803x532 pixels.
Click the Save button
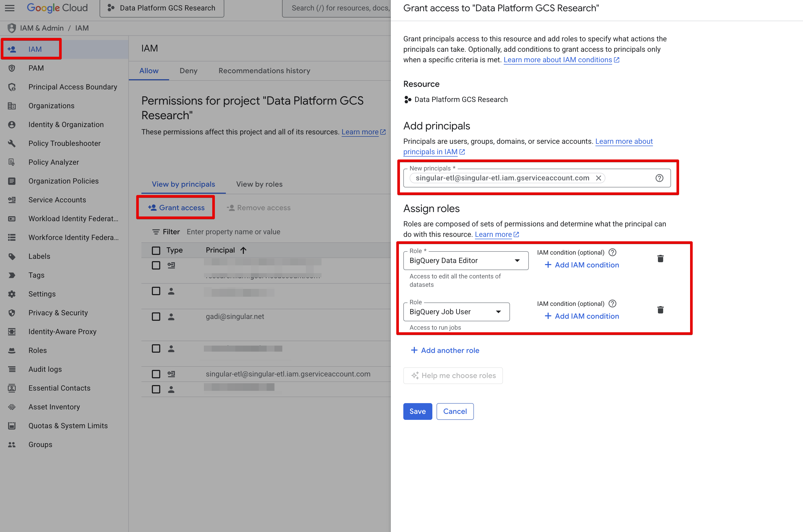coord(418,411)
